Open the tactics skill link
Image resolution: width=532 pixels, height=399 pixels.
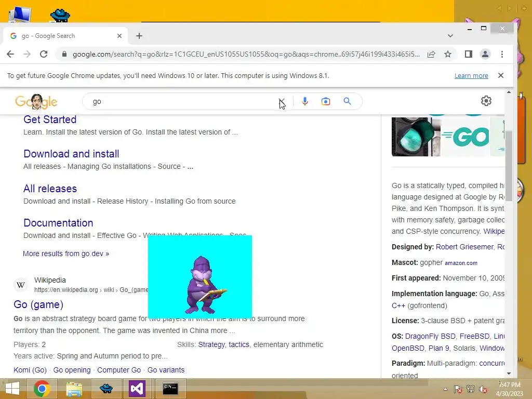[239, 345]
